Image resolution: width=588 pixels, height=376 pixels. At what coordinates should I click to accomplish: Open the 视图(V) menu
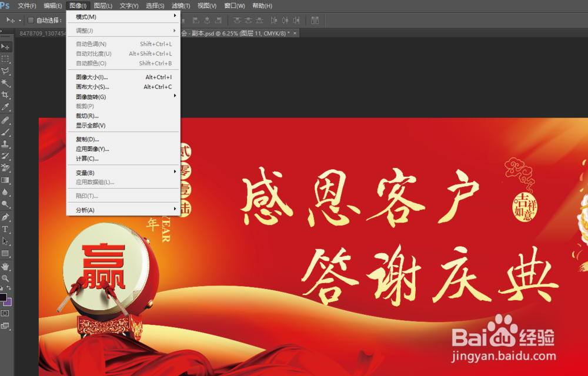tap(207, 6)
